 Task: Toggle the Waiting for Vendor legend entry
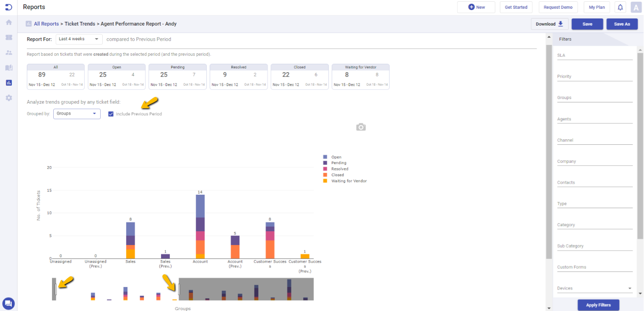click(344, 181)
